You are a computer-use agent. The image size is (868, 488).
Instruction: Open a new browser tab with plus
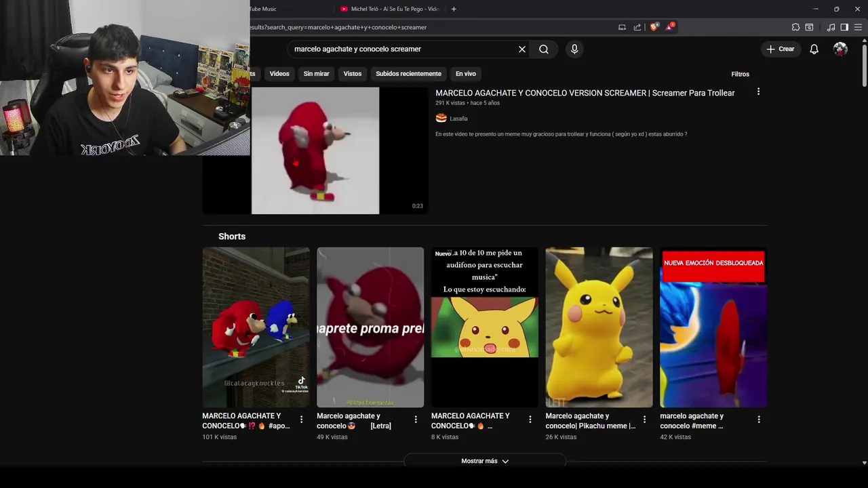coord(454,9)
